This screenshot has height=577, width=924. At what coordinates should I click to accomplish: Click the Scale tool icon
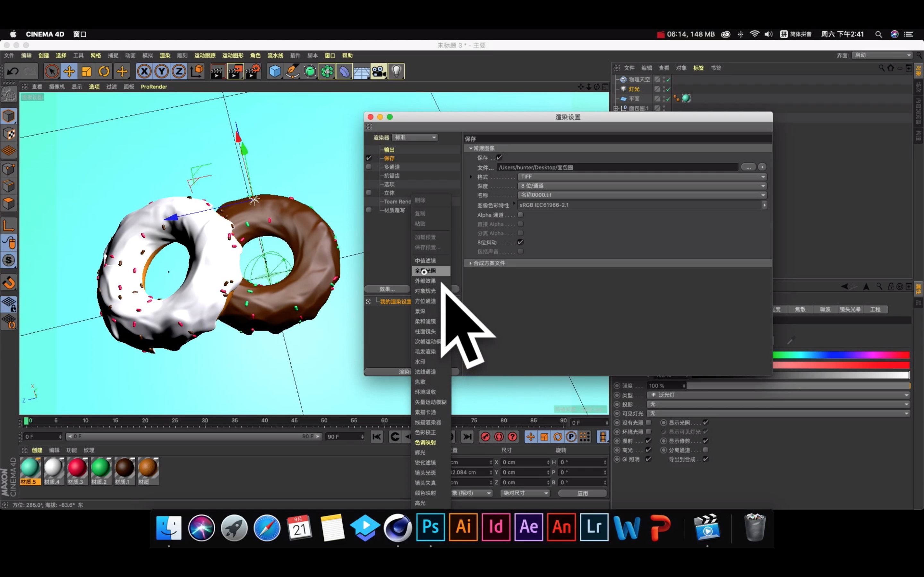pos(87,71)
